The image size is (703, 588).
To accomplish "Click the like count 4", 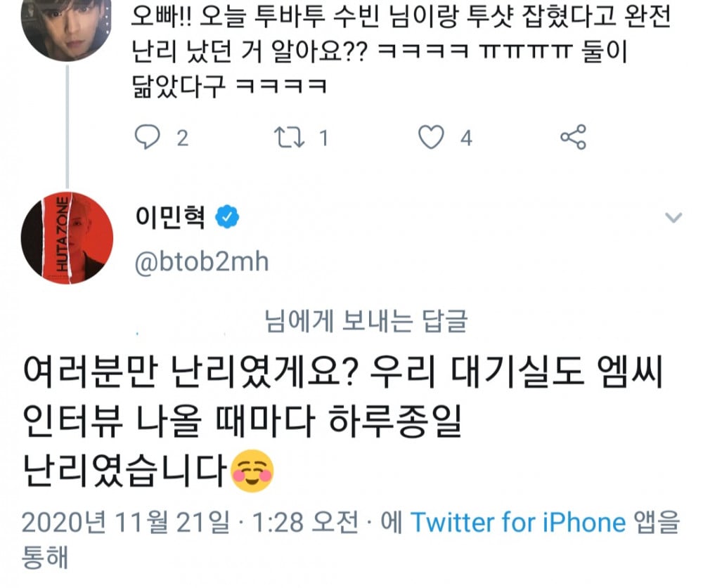I will (x=466, y=138).
